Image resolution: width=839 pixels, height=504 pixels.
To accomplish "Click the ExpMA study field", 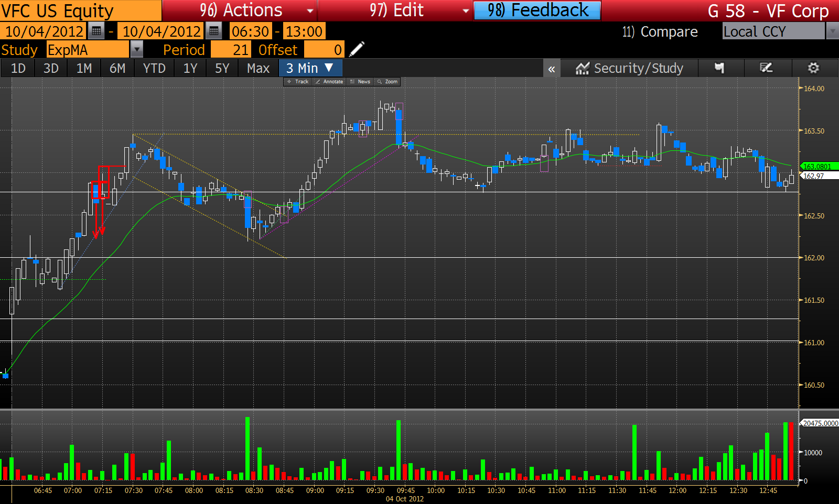I will pos(88,50).
